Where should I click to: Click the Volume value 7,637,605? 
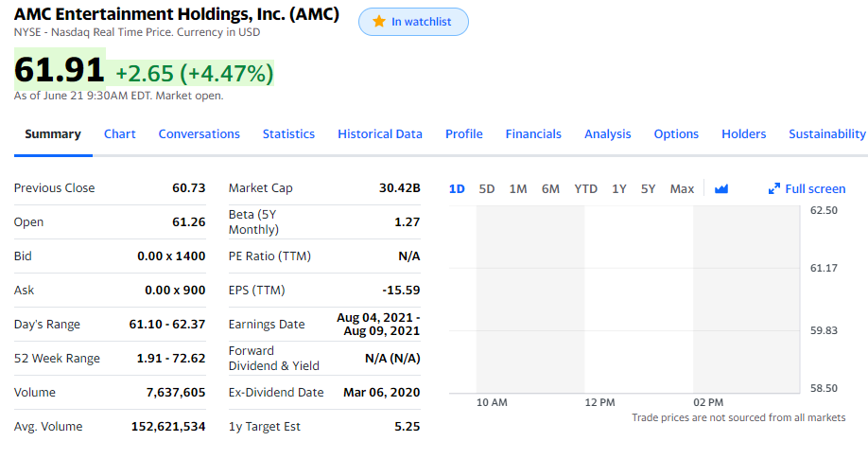176,393
